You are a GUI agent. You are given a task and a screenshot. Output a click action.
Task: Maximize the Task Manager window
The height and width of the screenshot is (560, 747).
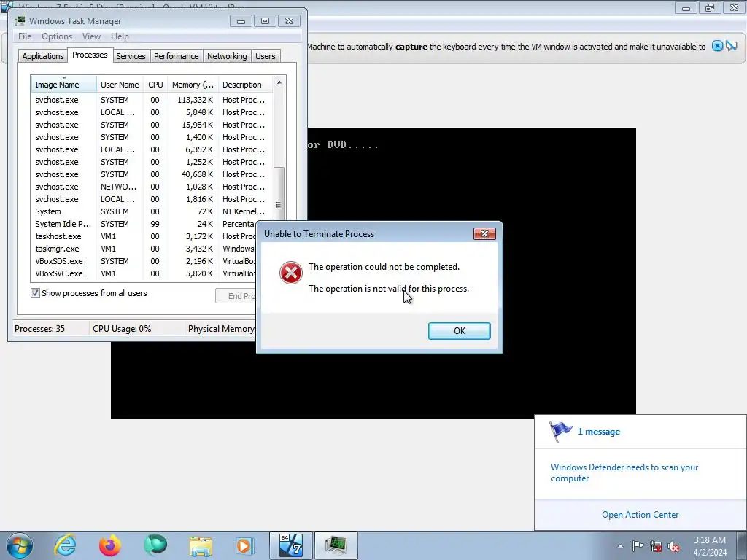(266, 21)
